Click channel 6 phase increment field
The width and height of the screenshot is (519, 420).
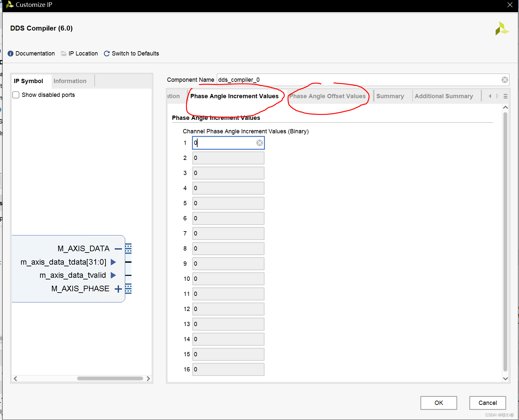click(228, 218)
